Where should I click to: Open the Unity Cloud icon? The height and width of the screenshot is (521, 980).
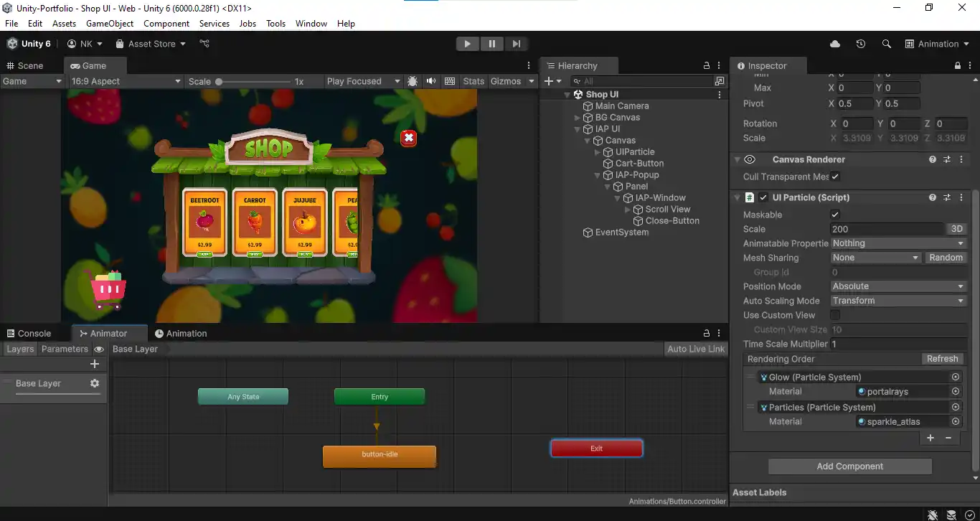point(834,44)
